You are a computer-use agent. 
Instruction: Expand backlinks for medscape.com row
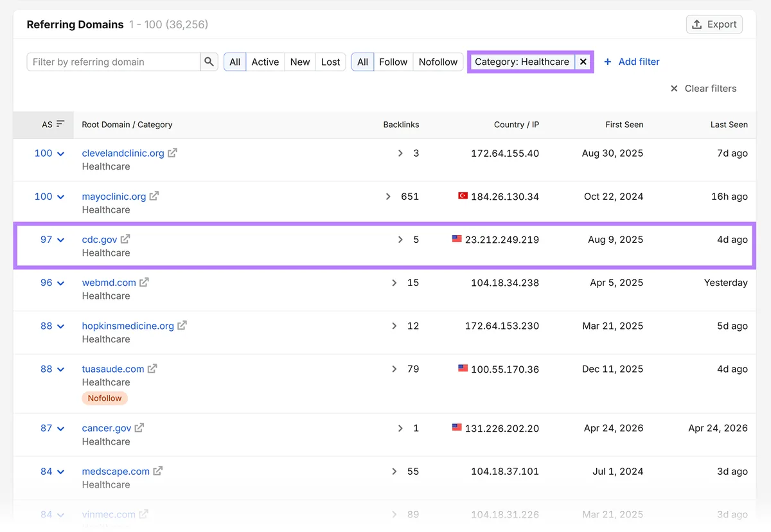pos(394,472)
